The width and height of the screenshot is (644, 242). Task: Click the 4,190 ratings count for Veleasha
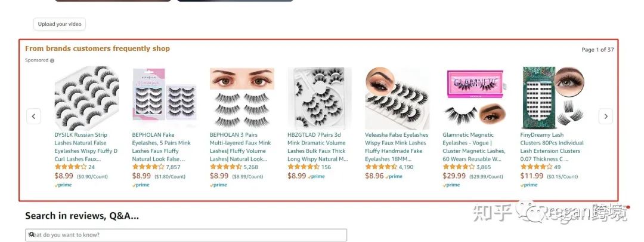pyautogui.click(x=406, y=167)
